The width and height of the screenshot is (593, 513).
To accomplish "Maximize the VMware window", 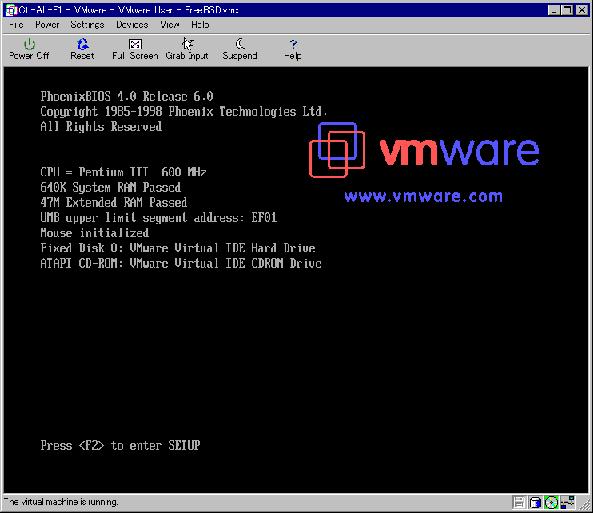I will 567,10.
